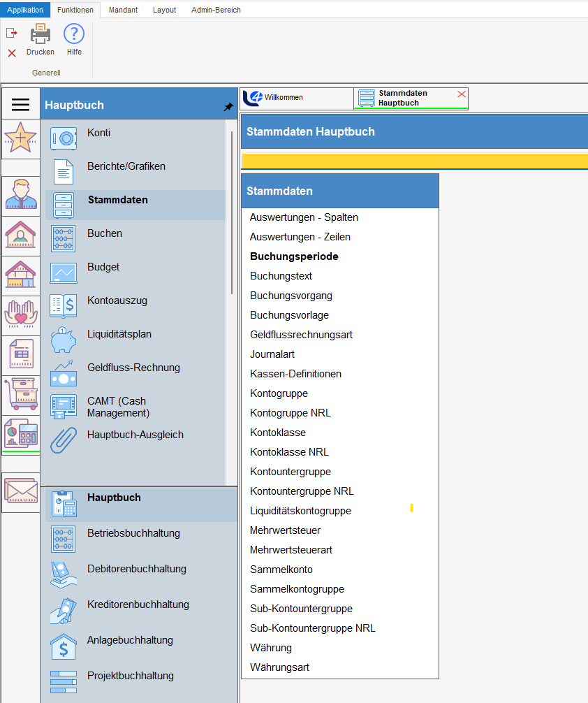Open the favorites star icon in sidebar

coord(20,138)
